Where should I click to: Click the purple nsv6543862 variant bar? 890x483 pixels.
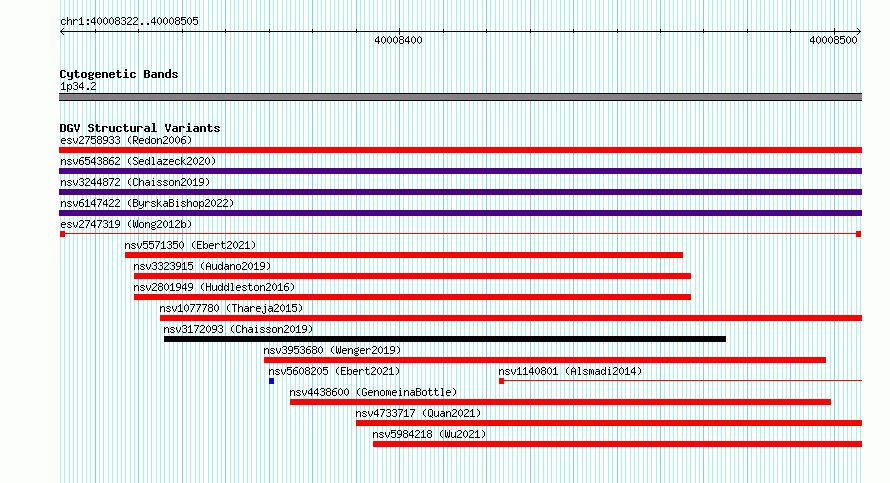(x=460, y=171)
